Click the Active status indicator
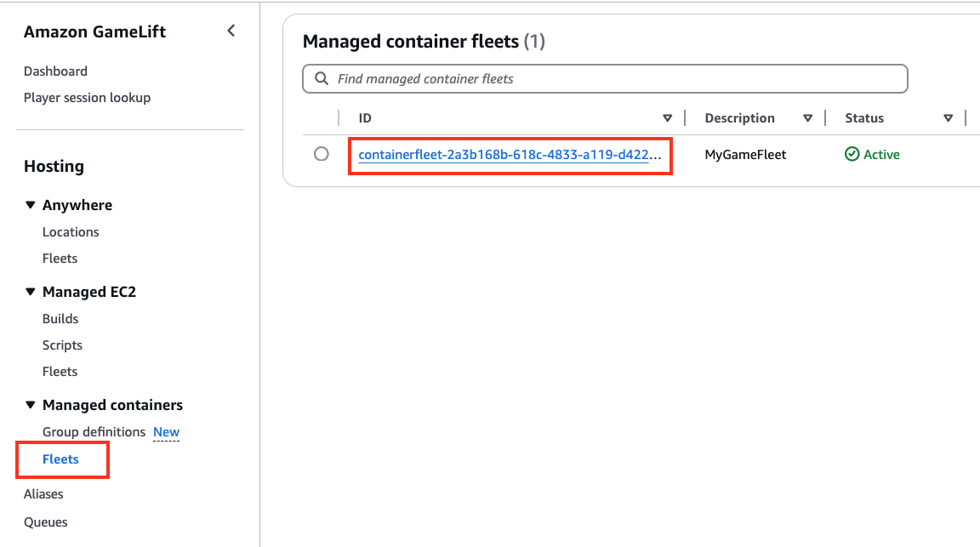The height and width of the screenshot is (547, 980). click(x=872, y=155)
